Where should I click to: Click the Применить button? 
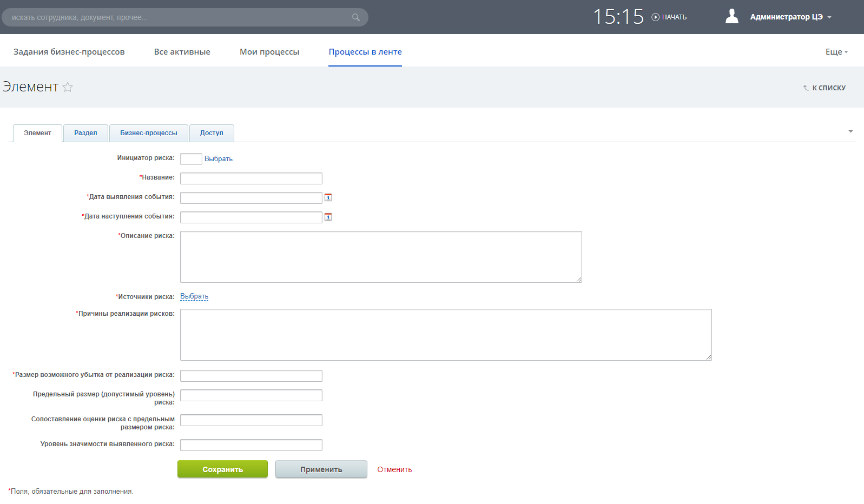tap(321, 469)
